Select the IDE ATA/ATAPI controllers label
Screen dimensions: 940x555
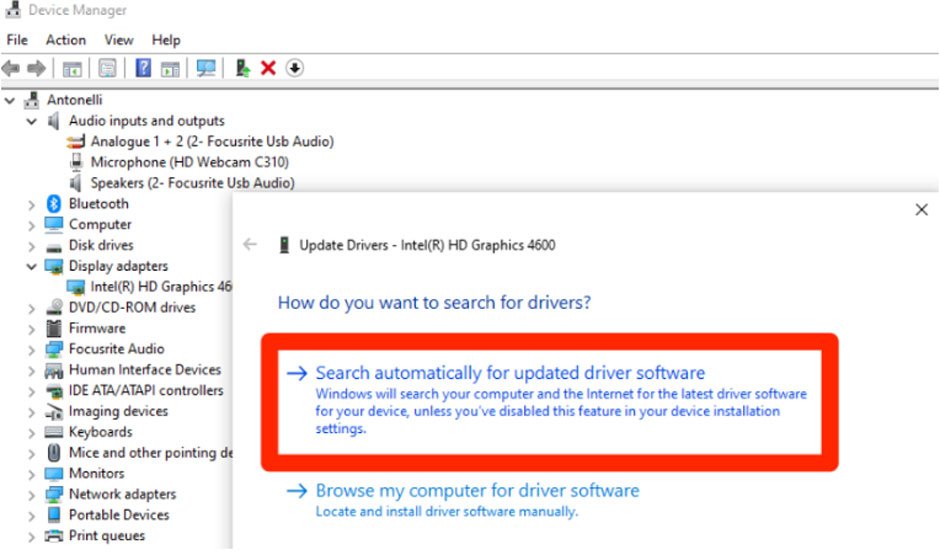coord(146,390)
